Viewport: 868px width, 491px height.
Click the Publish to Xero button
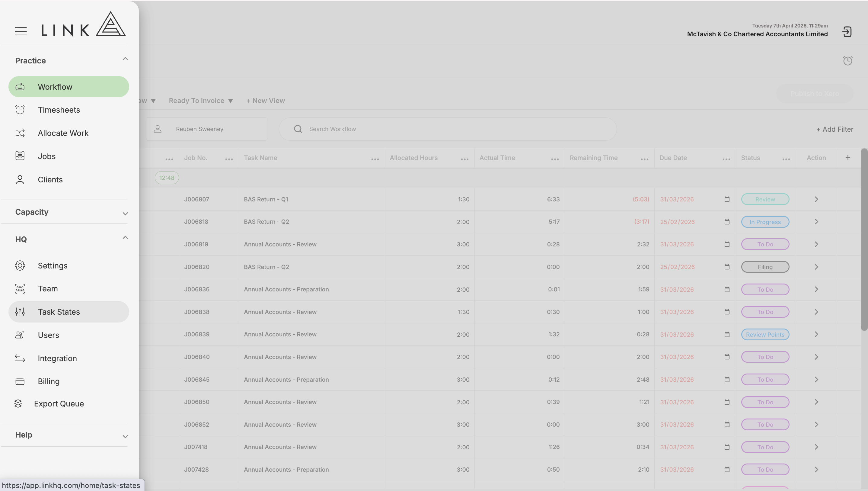point(815,94)
